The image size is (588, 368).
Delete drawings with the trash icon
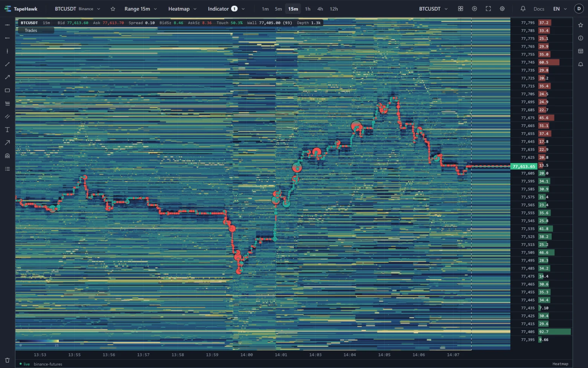7,360
